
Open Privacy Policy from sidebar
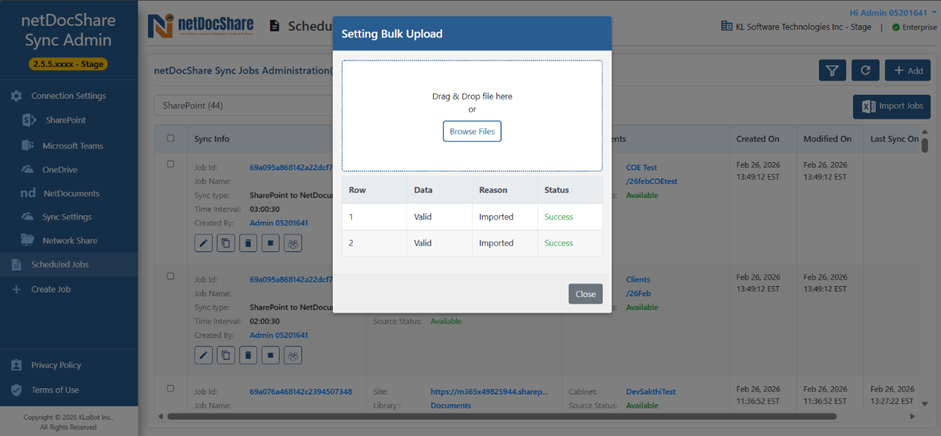[x=56, y=365]
